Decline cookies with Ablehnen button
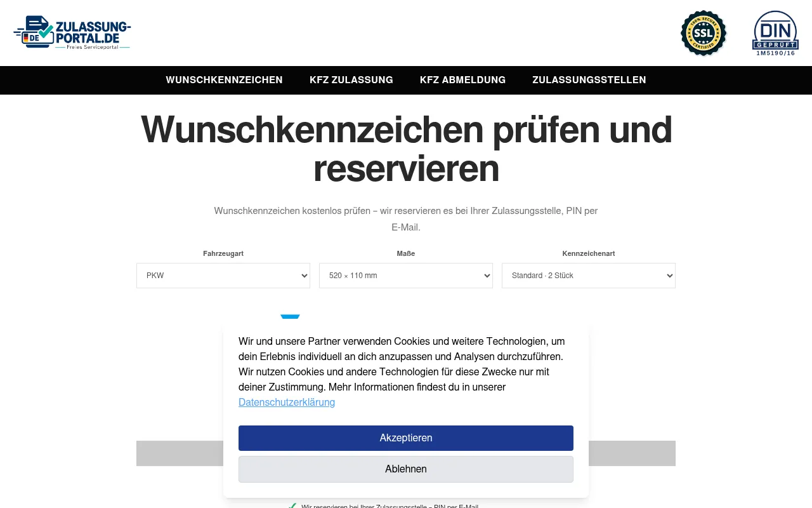Viewport: 812px width, 508px height. pos(406,469)
